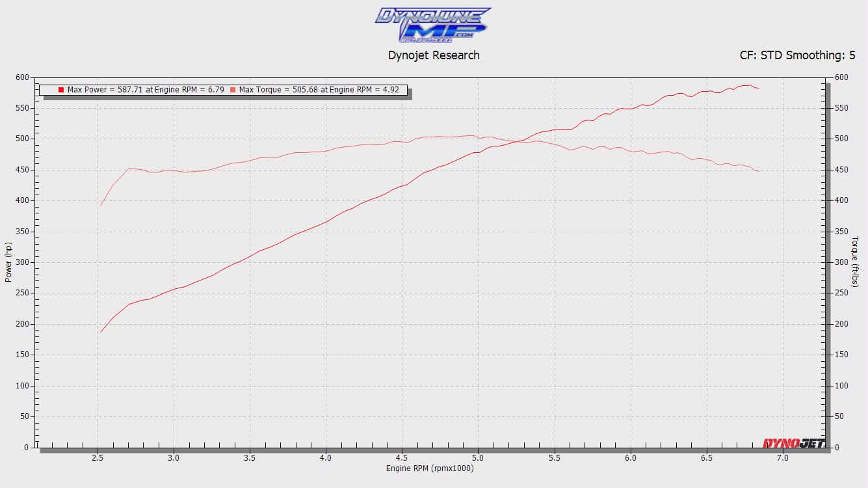Click the red Max Power legend swatch
Image resolution: width=868 pixels, height=488 pixels.
click(x=61, y=90)
